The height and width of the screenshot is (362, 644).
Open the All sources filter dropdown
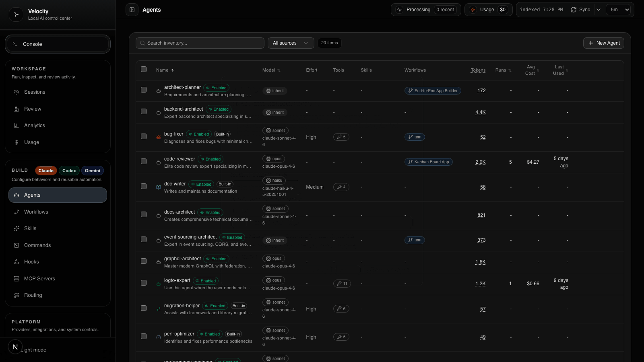tap(291, 43)
